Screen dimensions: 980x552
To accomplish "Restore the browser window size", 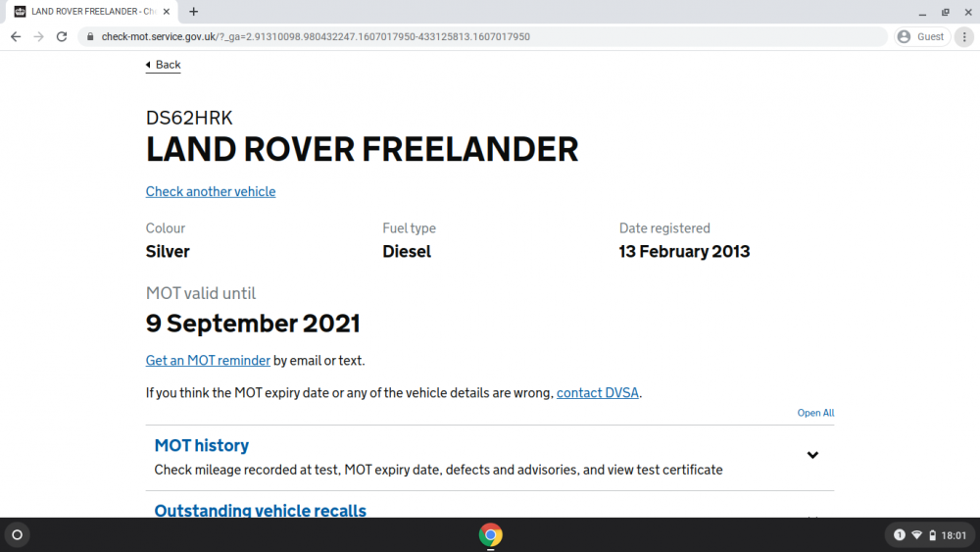I will pos(945,12).
